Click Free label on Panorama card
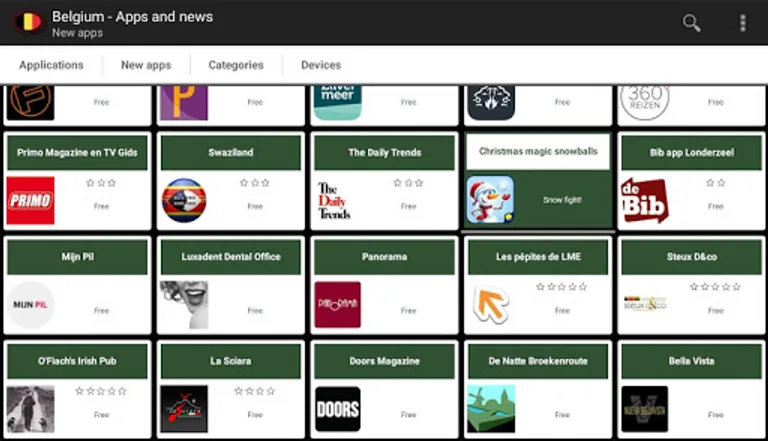This screenshot has width=768, height=441. point(408,310)
